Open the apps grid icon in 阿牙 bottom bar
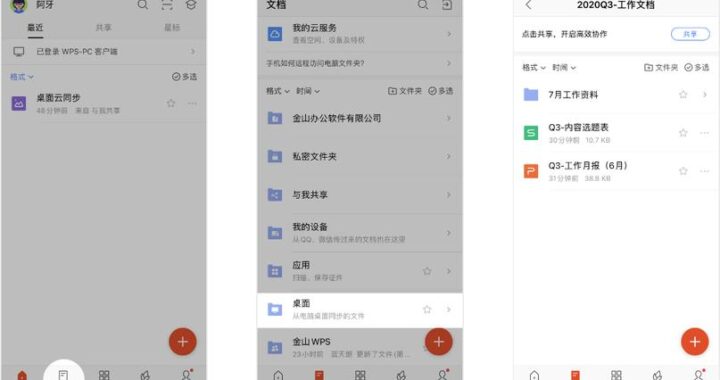720x380 pixels. click(104, 375)
